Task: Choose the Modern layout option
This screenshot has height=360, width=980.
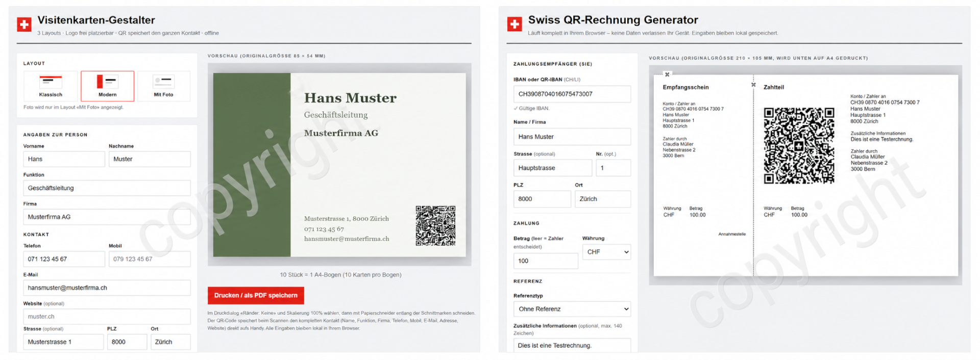Action: (x=107, y=86)
